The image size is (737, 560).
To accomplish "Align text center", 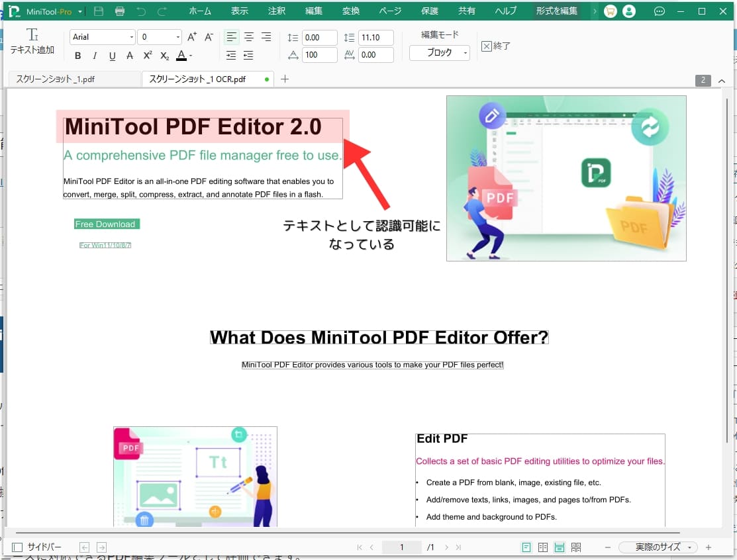I will (x=248, y=37).
